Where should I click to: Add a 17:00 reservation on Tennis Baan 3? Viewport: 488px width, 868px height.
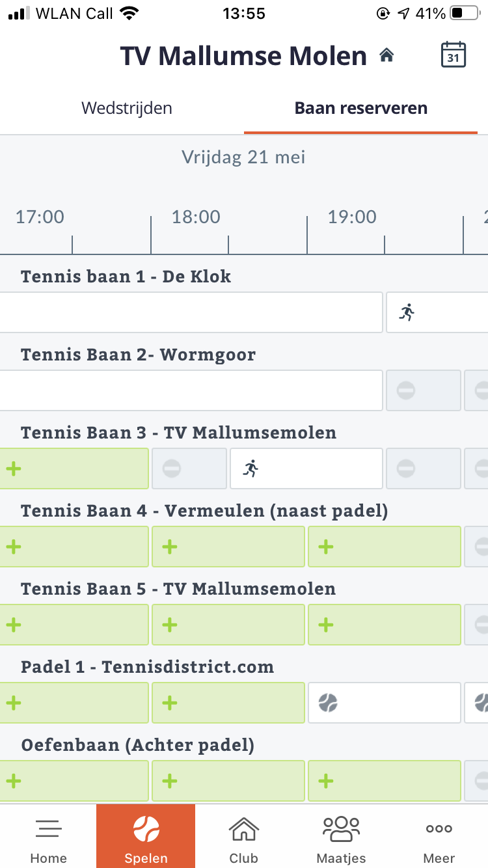[74, 468]
